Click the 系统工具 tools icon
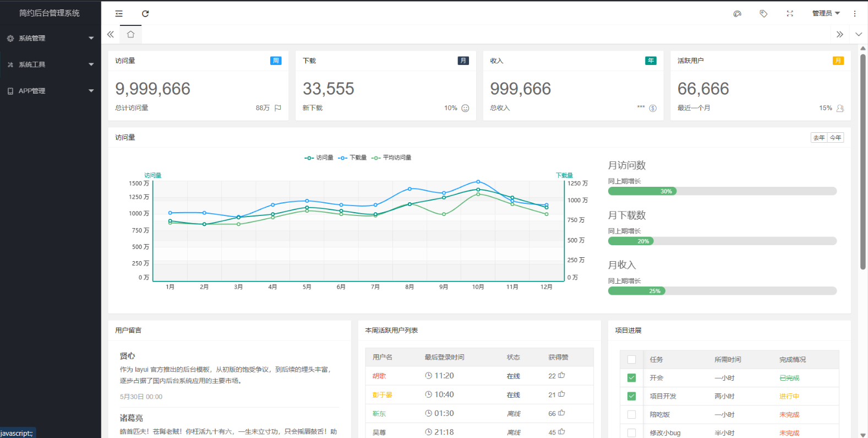This screenshot has width=868, height=438. pos(10,65)
